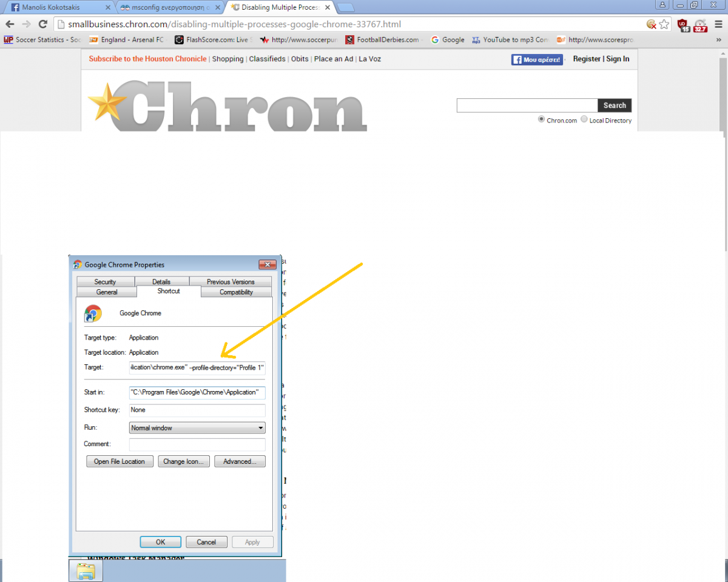This screenshot has height=582, width=728.
Task: Click the Register link
Action: pyautogui.click(x=587, y=59)
